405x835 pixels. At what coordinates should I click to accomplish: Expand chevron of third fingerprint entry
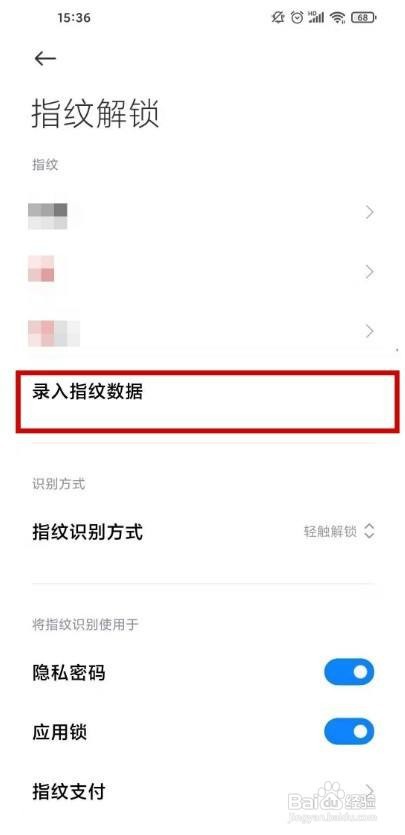click(x=370, y=332)
